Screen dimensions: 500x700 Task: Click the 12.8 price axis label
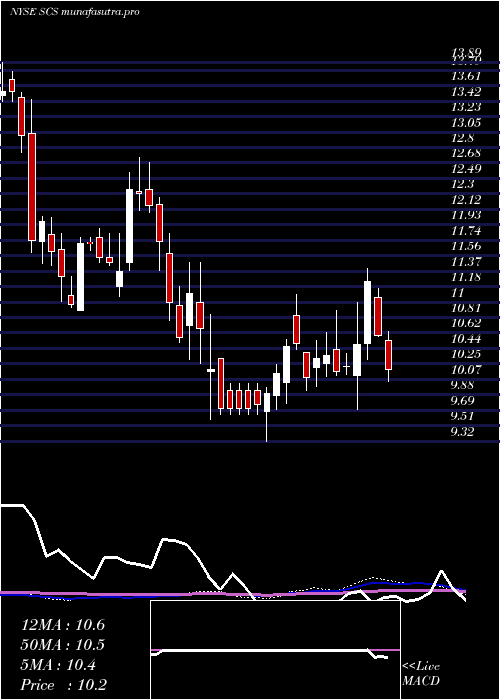coord(463,138)
